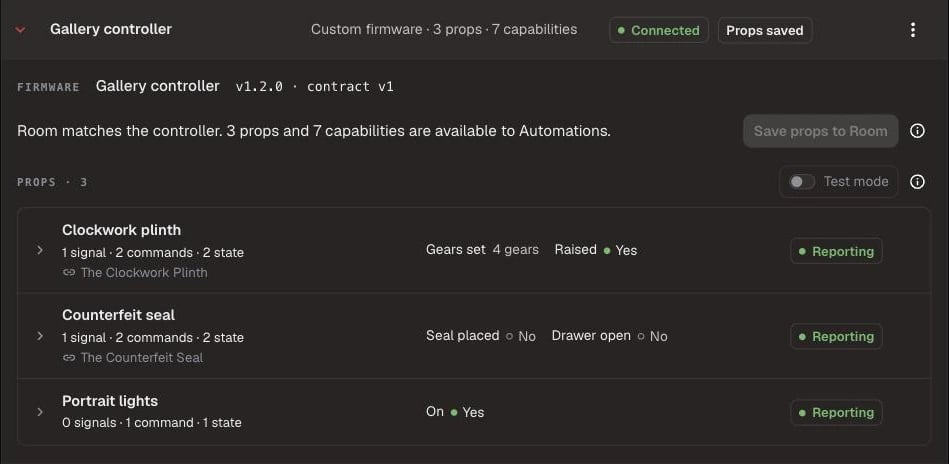
Task: Open The Counterfeit Seal linked puzzle
Action: click(x=142, y=358)
